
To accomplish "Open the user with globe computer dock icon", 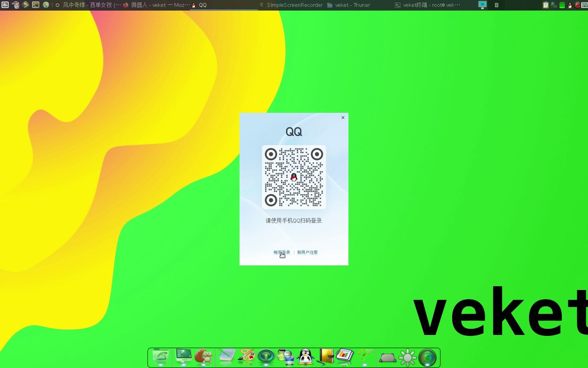I will click(x=285, y=357).
